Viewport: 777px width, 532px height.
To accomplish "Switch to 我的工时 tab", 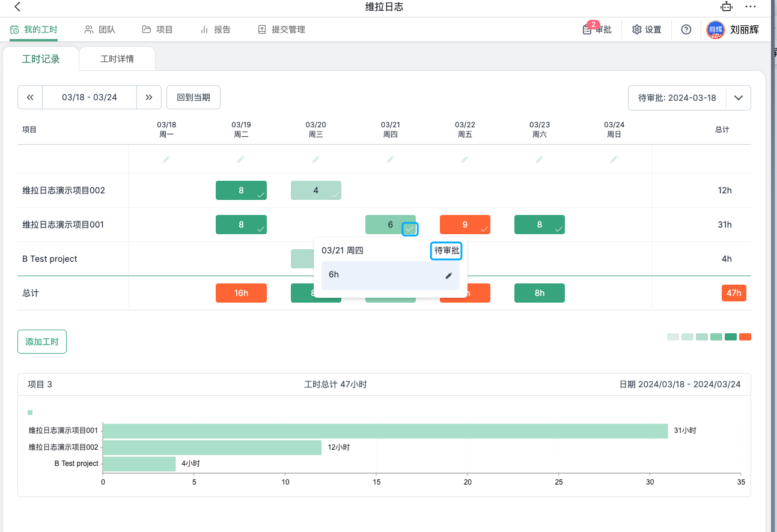I will (x=34, y=29).
